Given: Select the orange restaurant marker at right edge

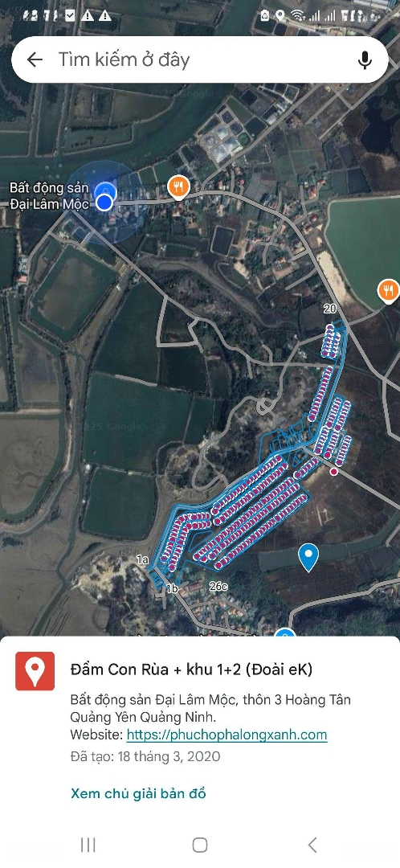Looking at the screenshot, I should tap(389, 290).
